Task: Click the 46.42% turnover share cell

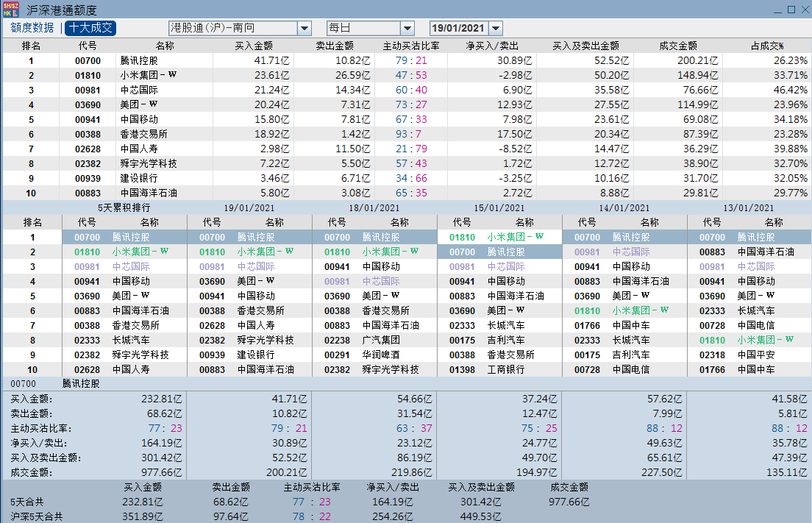Action: [x=790, y=90]
